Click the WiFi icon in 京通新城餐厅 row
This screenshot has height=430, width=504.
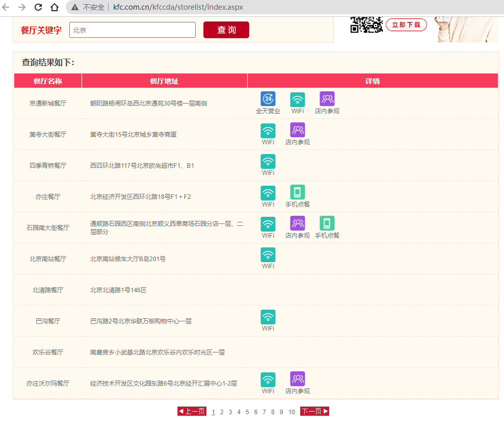pos(298,99)
